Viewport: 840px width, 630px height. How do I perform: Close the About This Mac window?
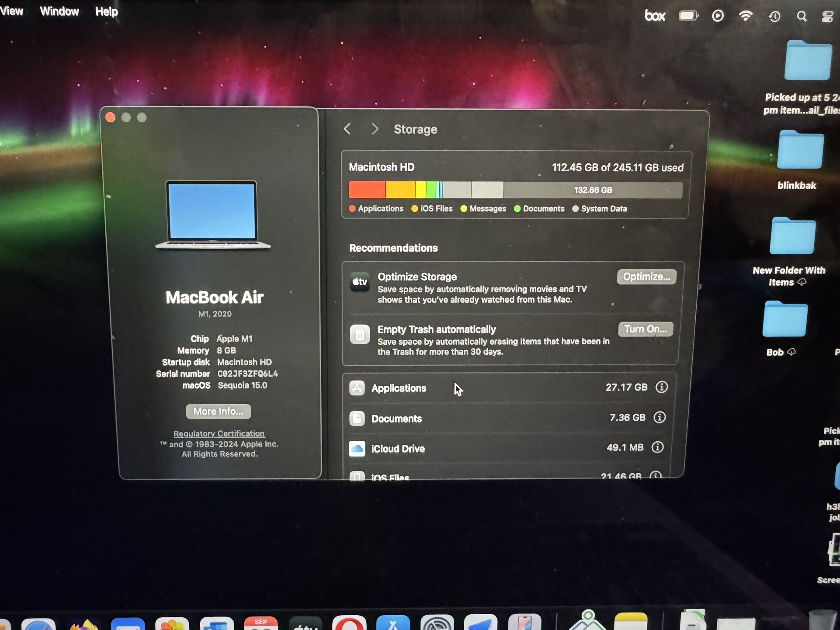click(110, 117)
